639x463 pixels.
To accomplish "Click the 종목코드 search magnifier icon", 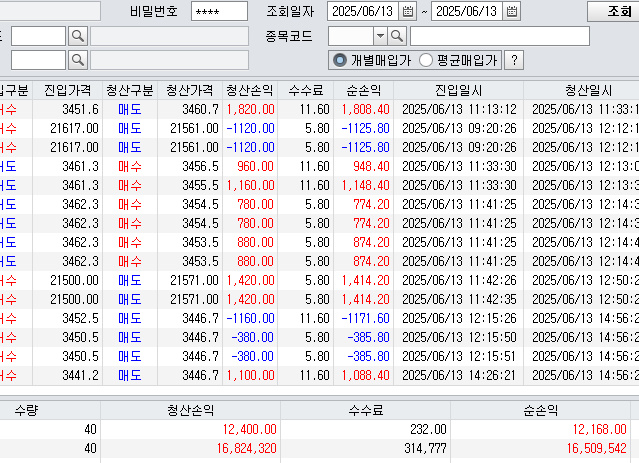I will (x=397, y=36).
